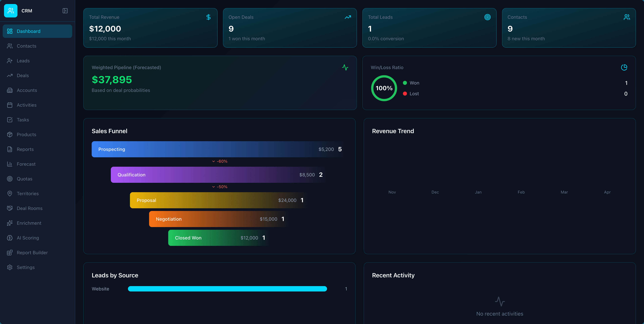Open the AI Scoring page
Image resolution: width=644 pixels, height=324 pixels.
point(28,238)
